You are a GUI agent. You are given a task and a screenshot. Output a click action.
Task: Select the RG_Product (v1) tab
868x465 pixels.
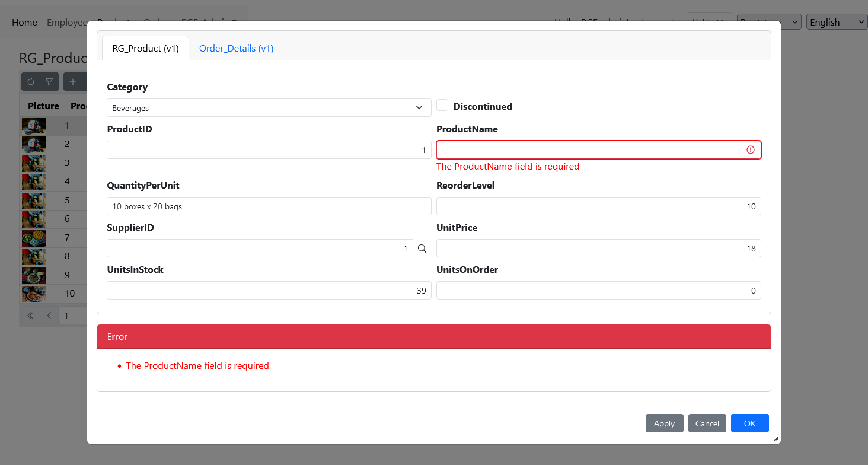point(145,49)
